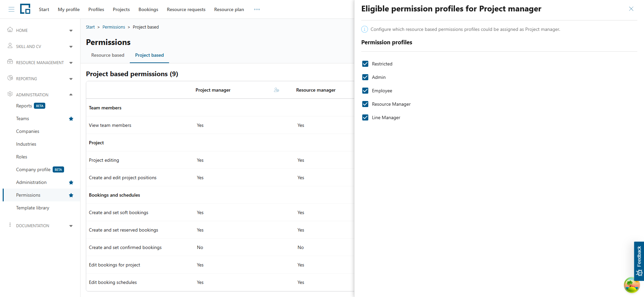This screenshot has height=297, width=644.
Task: Open the three-dots more navigation menu
Action: coord(257,9)
